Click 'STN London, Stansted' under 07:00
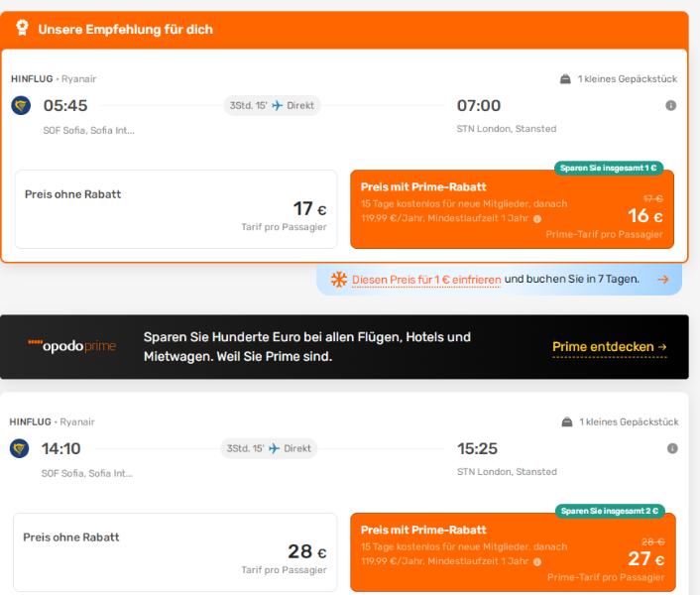 (x=507, y=129)
